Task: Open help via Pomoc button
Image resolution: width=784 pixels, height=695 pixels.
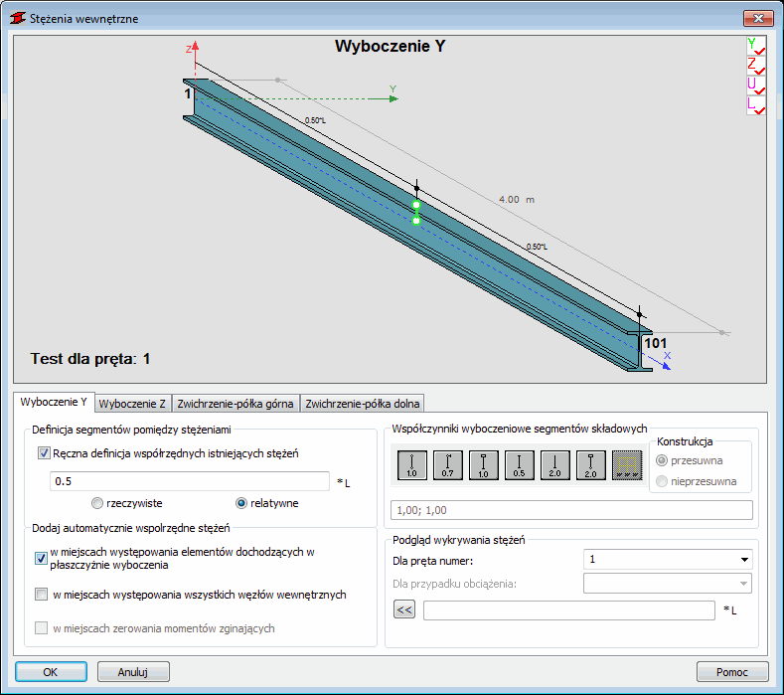Action: point(732,672)
